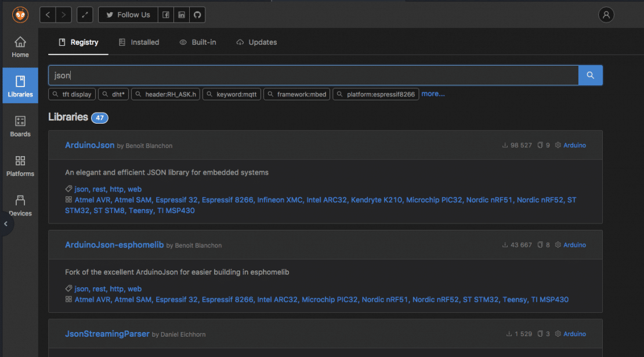Open the user account profile icon
The width and height of the screenshot is (644, 357).
606,15
